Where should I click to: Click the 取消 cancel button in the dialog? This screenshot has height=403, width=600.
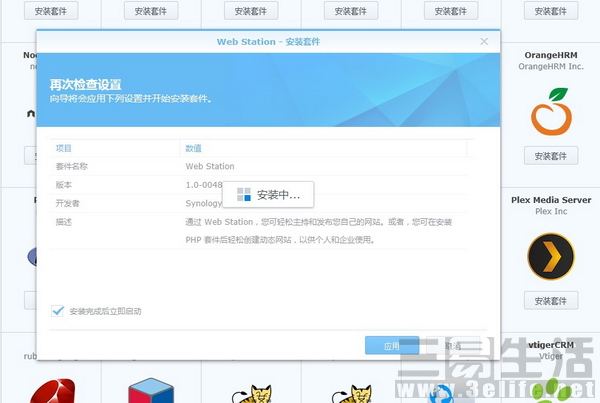pyautogui.click(x=453, y=346)
